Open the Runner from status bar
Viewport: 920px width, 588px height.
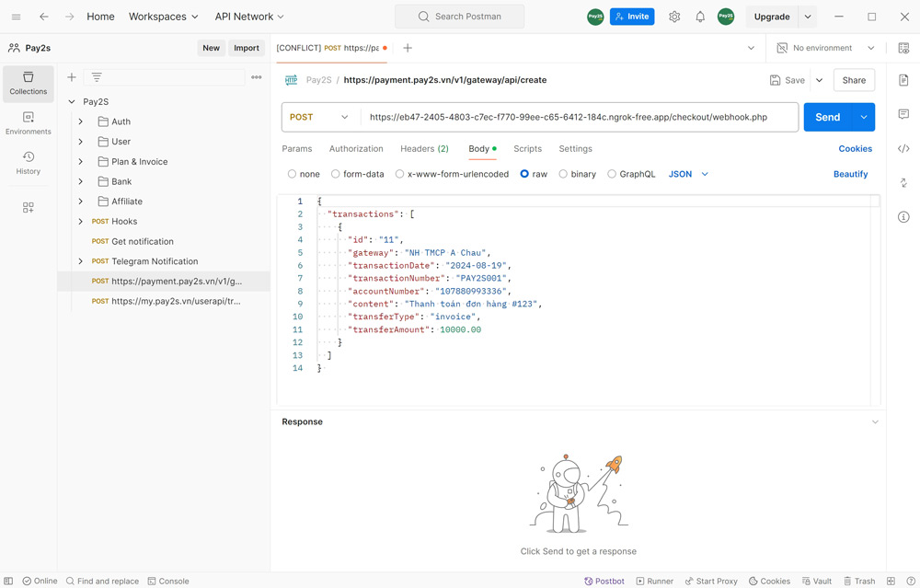tap(655, 581)
